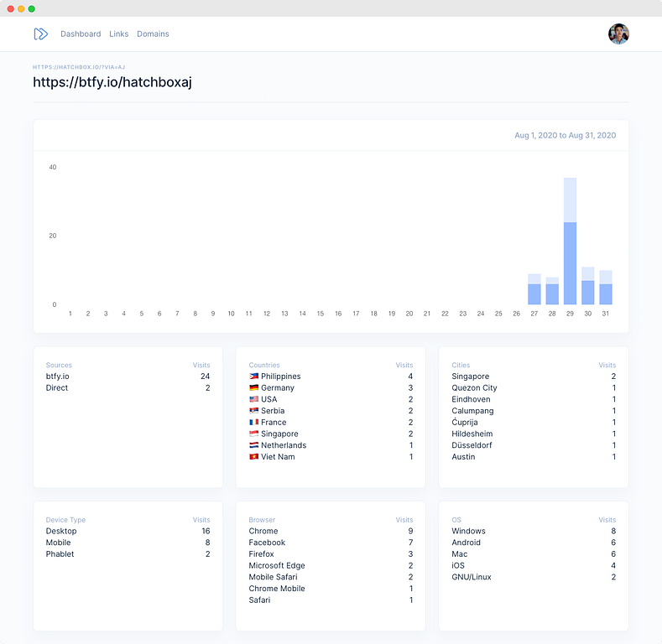The width and height of the screenshot is (662, 644).
Task: Click the Singapore flag icon
Action: [x=253, y=434]
